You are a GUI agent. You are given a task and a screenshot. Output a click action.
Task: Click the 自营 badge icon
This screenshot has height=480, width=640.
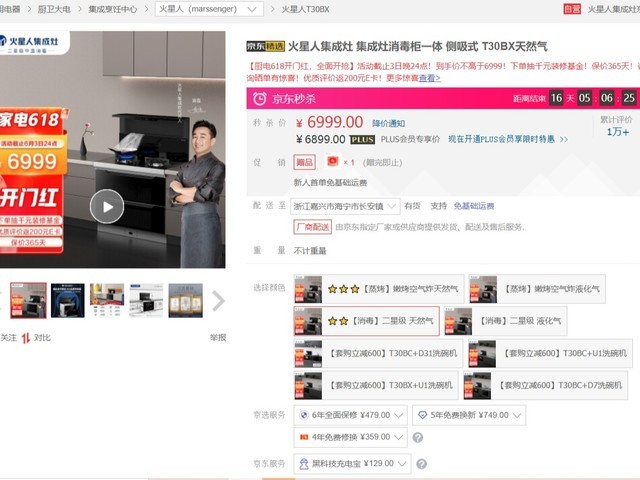coord(572,9)
